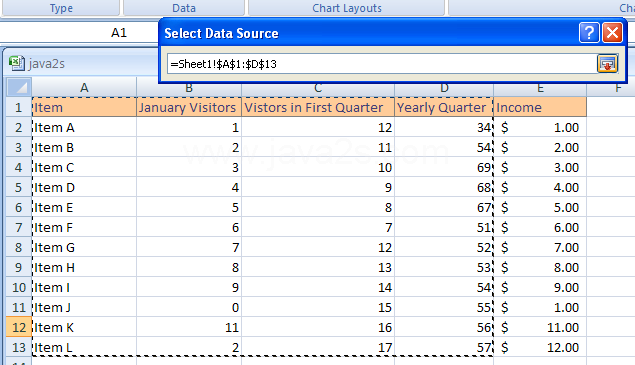Screen dimensions: 635x365
Task: Select row 13 header
Action: tap(19, 347)
